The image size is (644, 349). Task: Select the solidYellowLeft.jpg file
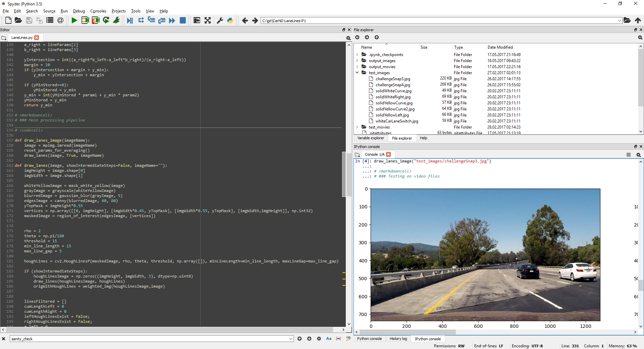point(392,115)
